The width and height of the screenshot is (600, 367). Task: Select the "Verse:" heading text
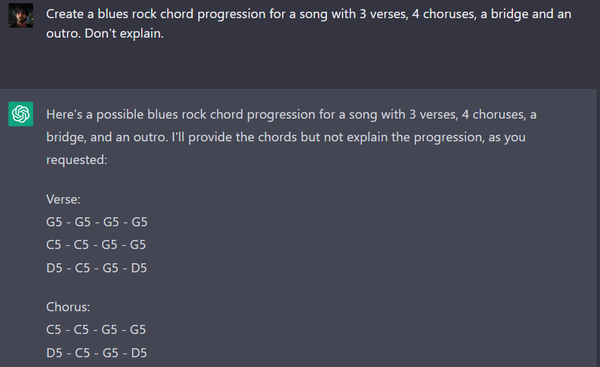coord(63,199)
